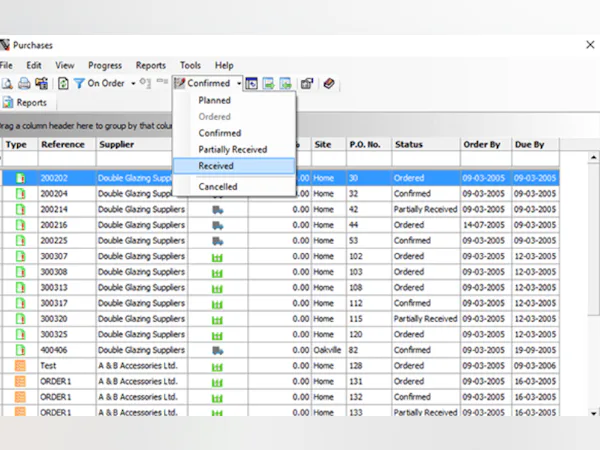Select Received from the status dropdown

(234, 166)
